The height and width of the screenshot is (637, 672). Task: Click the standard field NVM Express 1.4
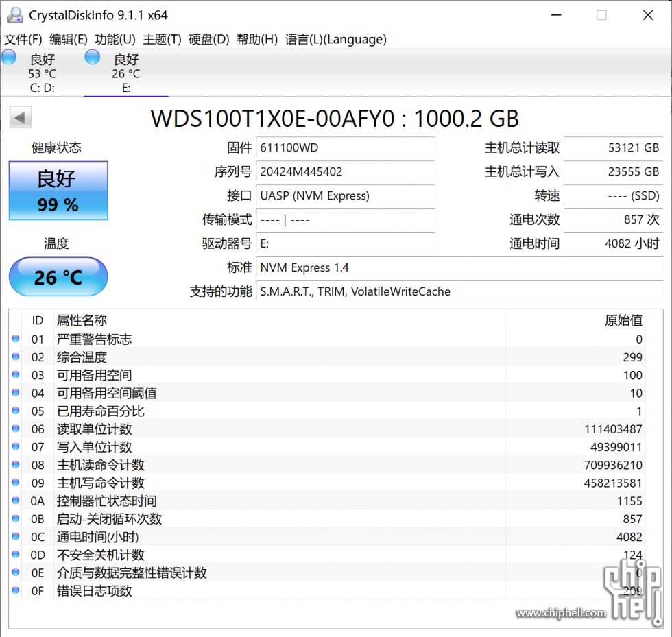tap(459, 268)
